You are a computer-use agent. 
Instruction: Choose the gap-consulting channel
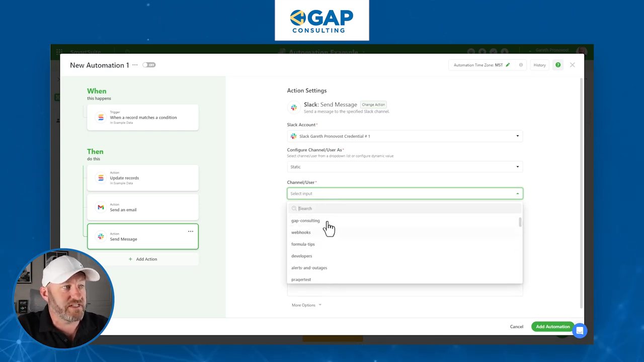pos(305,220)
